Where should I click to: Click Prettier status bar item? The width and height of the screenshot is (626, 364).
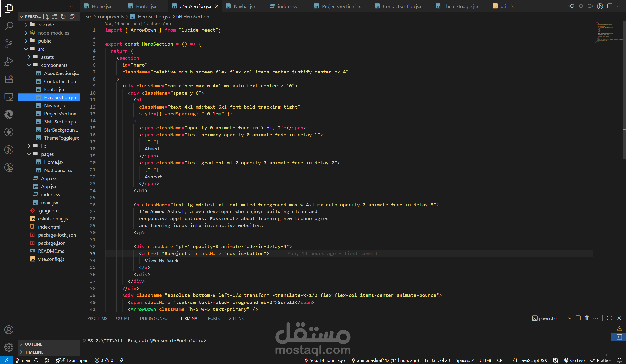tap(601, 360)
